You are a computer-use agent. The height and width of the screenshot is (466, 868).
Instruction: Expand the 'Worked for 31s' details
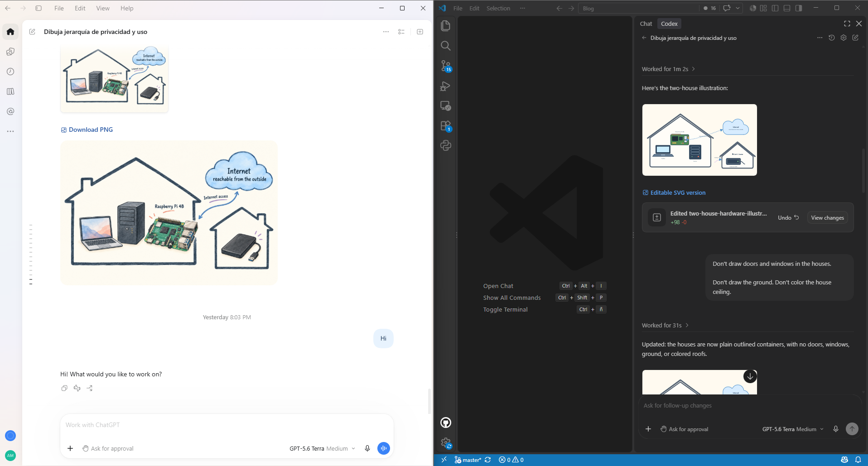[665, 325]
